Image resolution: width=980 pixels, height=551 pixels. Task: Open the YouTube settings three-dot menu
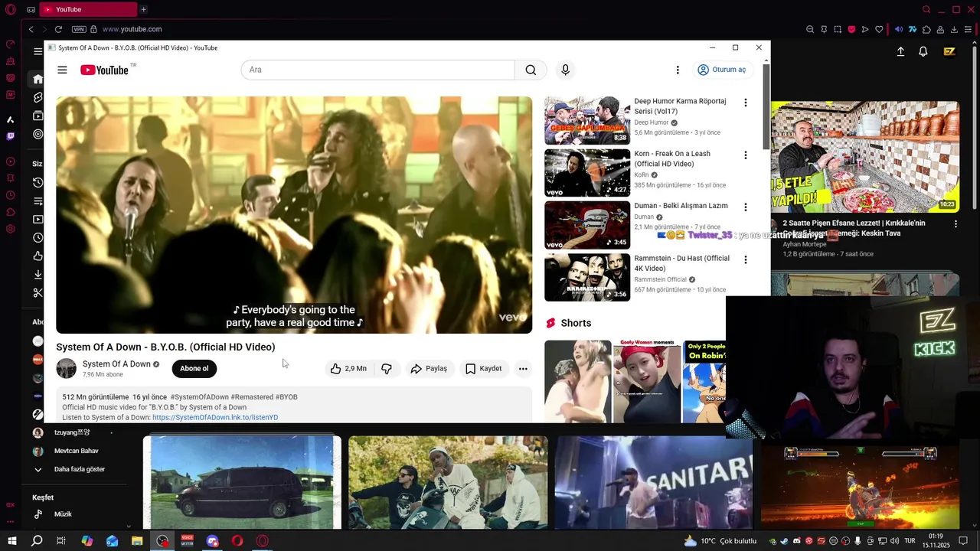677,70
